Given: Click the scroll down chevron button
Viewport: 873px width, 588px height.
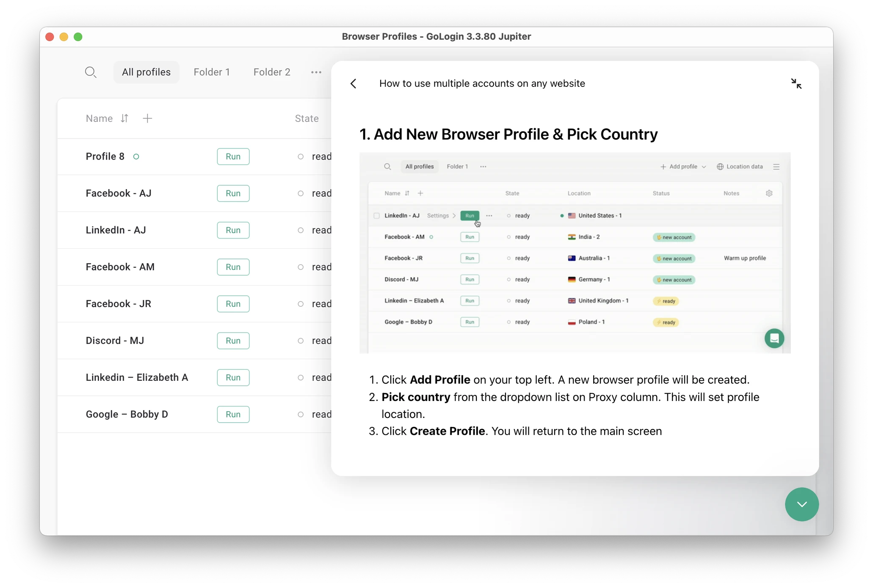Looking at the screenshot, I should [x=802, y=504].
